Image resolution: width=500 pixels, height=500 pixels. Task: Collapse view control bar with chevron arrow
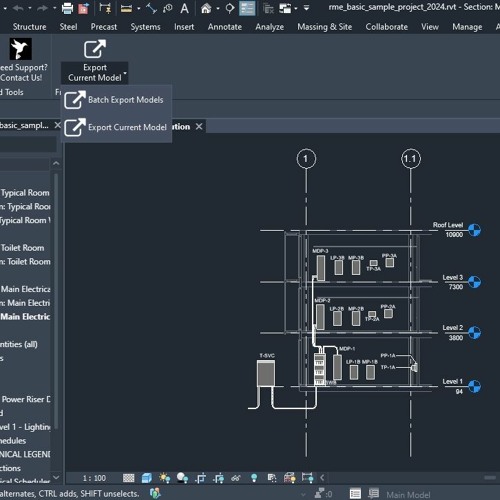point(322,478)
